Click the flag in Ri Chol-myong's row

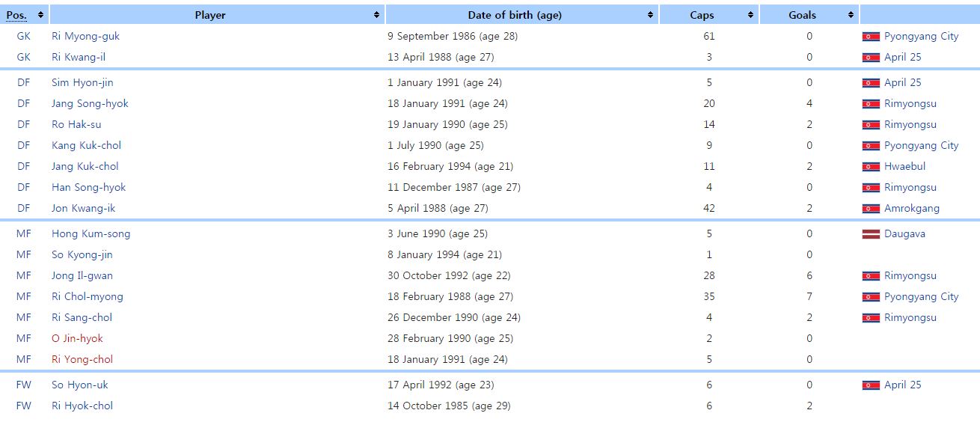tap(871, 297)
